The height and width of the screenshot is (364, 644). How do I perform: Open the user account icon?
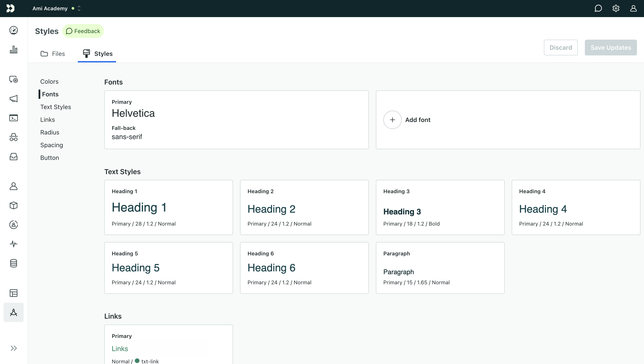tap(633, 9)
